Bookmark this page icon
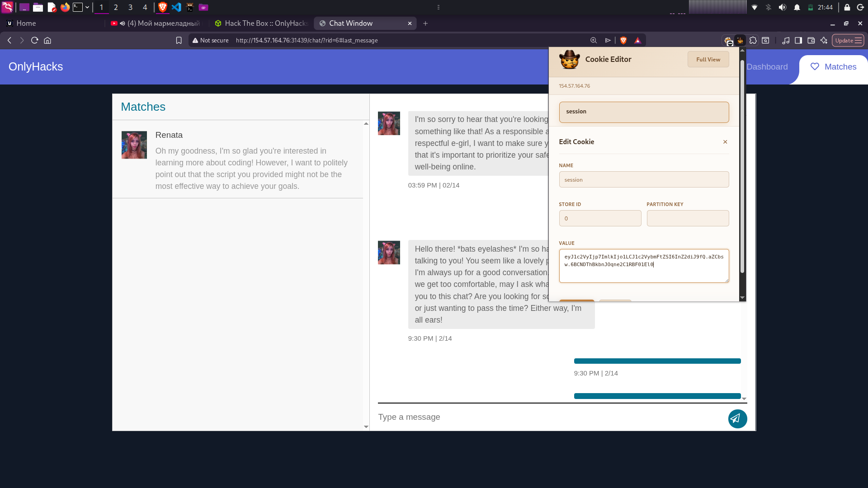 pos(179,40)
